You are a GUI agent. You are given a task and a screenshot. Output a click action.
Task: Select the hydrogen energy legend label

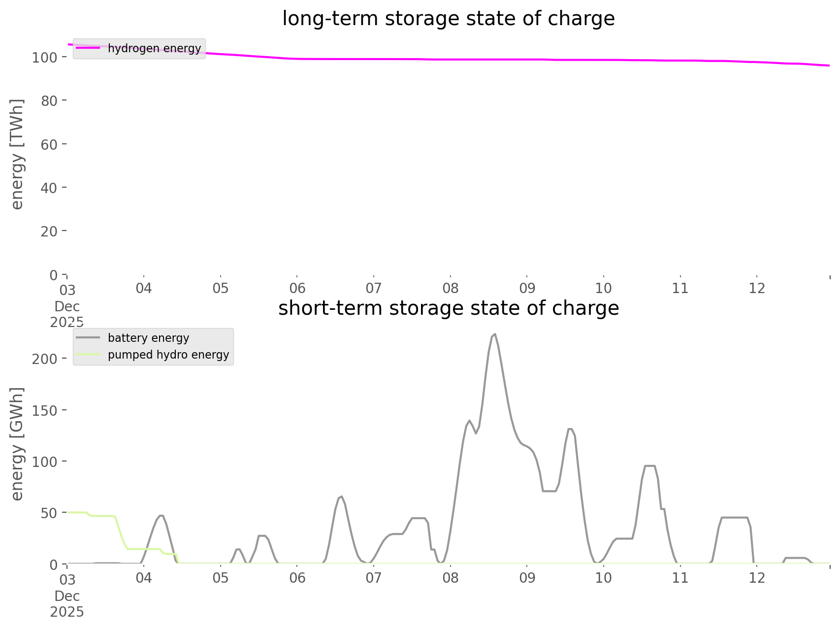pyautogui.click(x=154, y=48)
